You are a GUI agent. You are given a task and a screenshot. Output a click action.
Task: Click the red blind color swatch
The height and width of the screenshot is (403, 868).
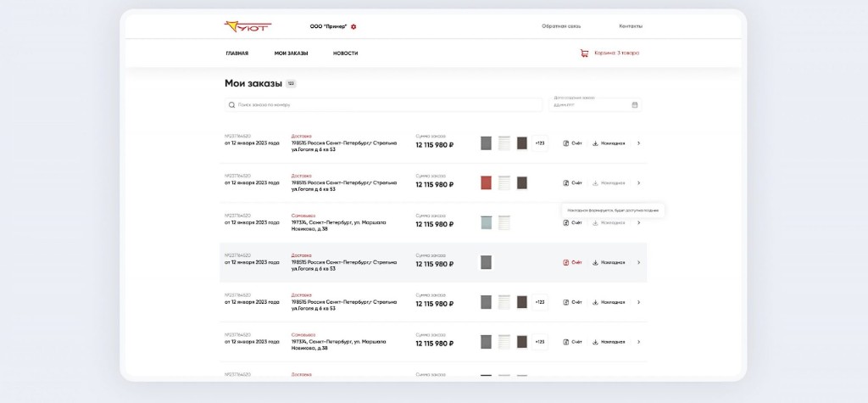[x=487, y=183]
